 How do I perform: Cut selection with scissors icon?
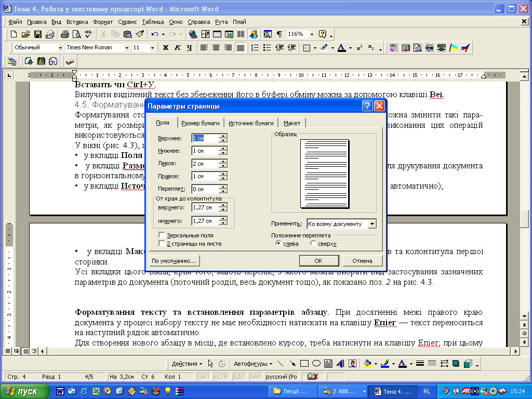click(103, 34)
